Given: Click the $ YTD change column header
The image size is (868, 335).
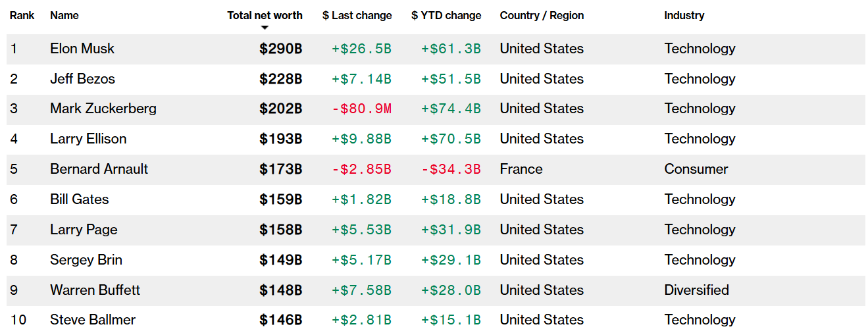Looking at the screenshot, I should (446, 15).
